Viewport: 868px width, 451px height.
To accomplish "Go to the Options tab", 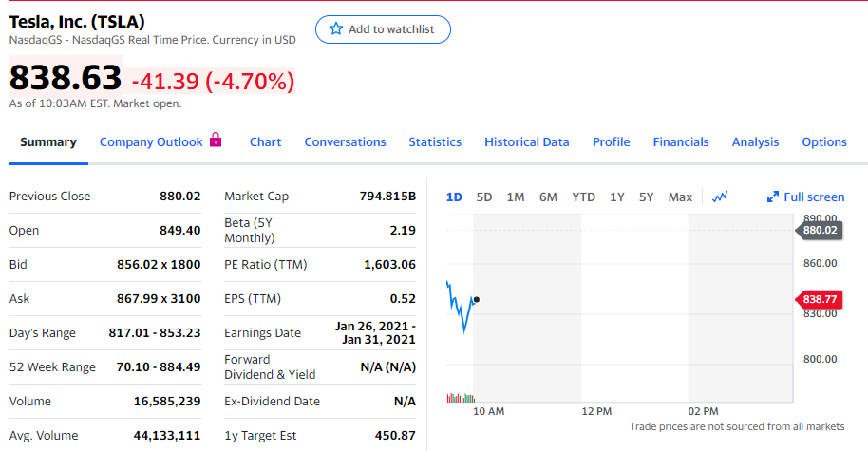I will point(824,142).
